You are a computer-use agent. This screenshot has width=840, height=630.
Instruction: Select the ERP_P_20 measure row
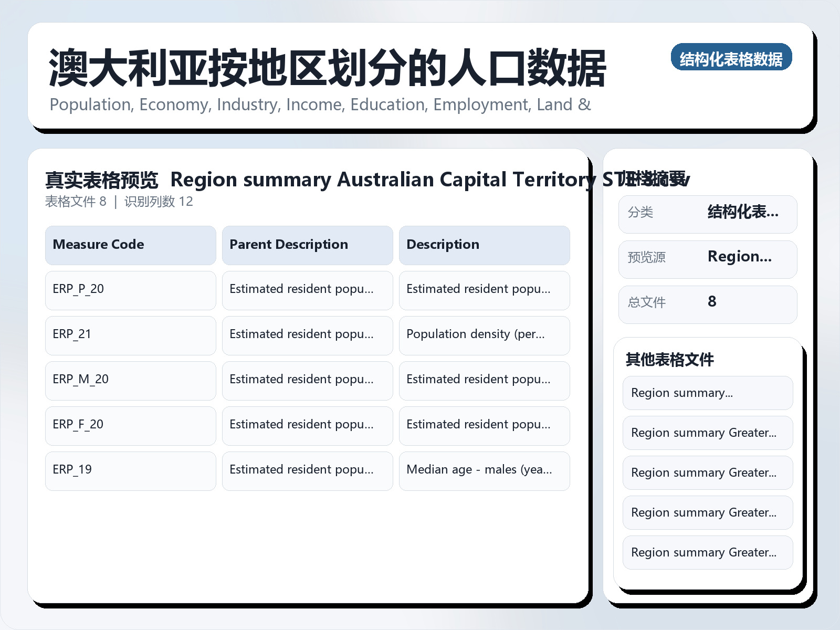coord(130,290)
